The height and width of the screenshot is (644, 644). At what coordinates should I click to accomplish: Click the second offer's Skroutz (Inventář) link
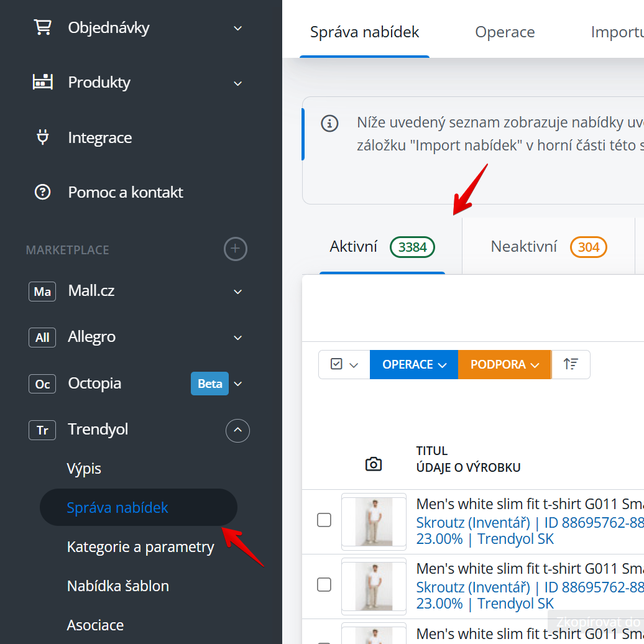click(473, 587)
